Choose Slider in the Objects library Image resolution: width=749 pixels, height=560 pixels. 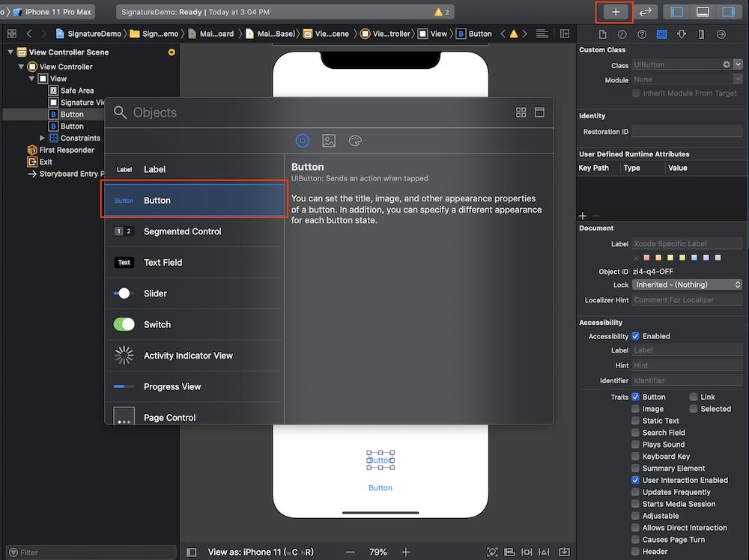coord(195,293)
